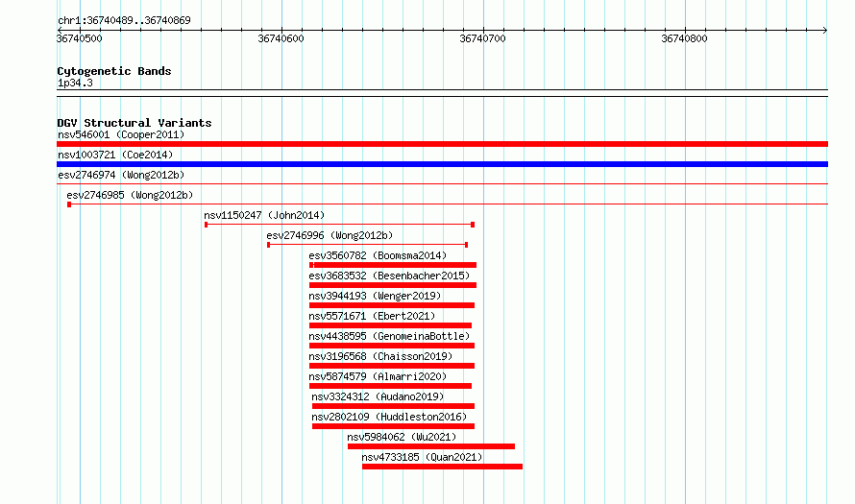Select the red bar under nsv4438595 (GenomeinaBottle)
This screenshot has width=855, height=504.
[392, 346]
